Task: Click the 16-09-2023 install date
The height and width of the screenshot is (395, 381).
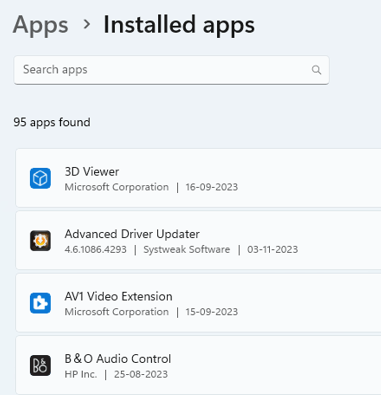Action: [x=212, y=187]
